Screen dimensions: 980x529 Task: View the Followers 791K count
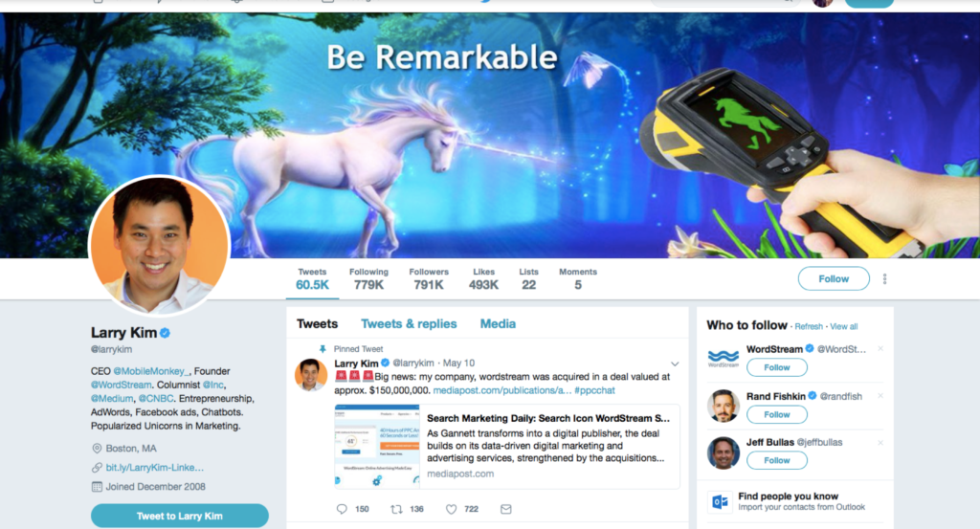tap(429, 279)
